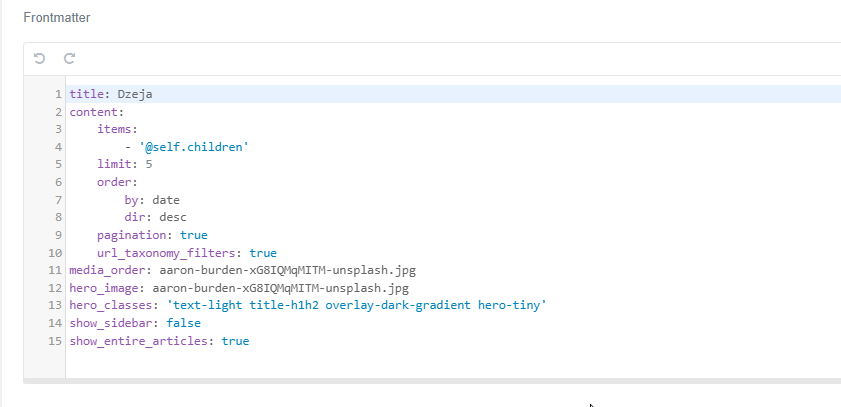Click the 'by: date' line
Image resolution: width=841 pixels, height=407 pixels.
pyautogui.click(x=152, y=200)
